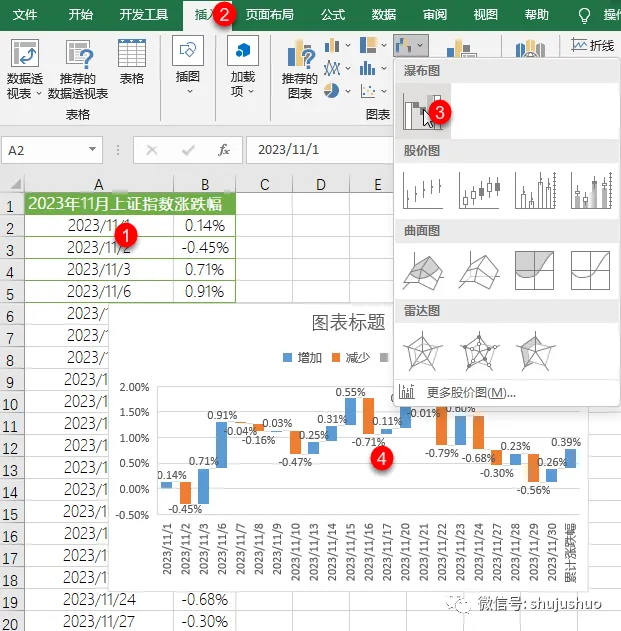Click the chart title 图表标题
This screenshot has width=621, height=631.
coord(349,322)
